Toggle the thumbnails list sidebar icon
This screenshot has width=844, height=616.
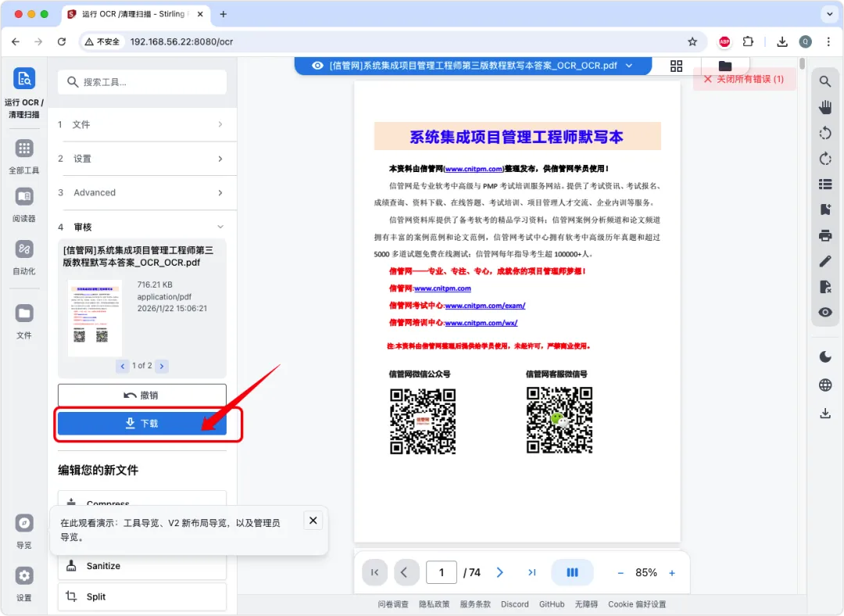tap(825, 184)
